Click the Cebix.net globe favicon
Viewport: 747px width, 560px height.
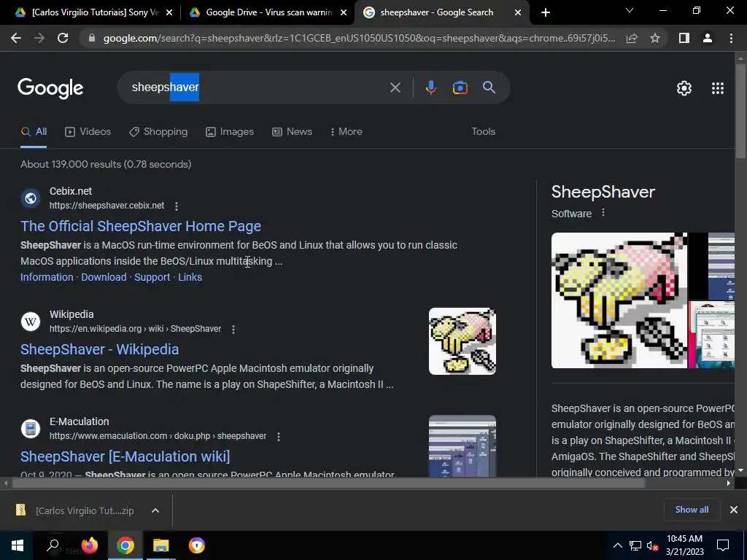(x=31, y=198)
